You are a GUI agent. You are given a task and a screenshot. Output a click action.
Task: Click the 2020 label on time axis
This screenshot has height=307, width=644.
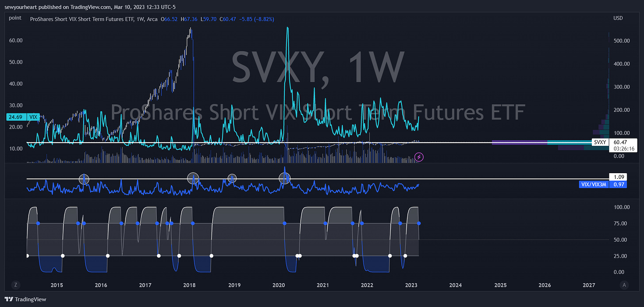click(278, 285)
